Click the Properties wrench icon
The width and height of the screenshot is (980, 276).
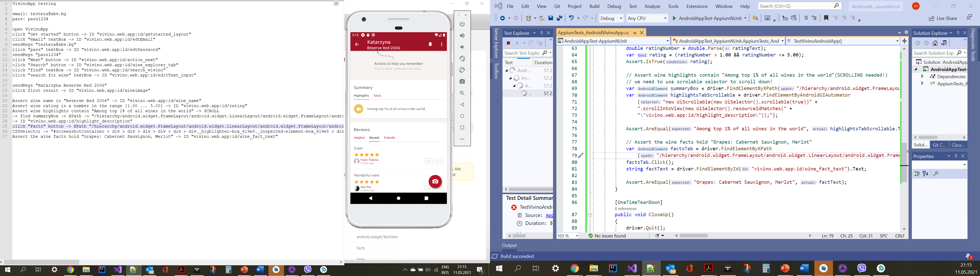pyautogui.click(x=936, y=174)
